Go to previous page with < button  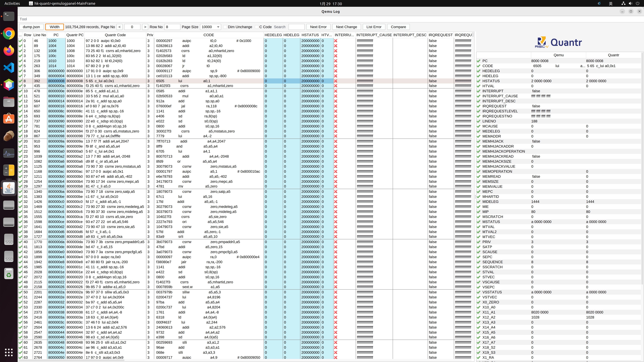click(x=119, y=27)
